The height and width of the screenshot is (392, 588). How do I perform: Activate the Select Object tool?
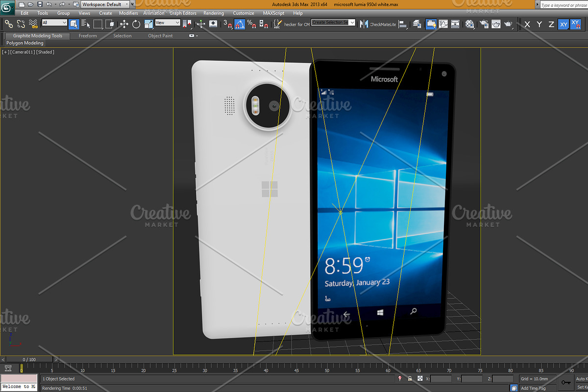(x=74, y=24)
